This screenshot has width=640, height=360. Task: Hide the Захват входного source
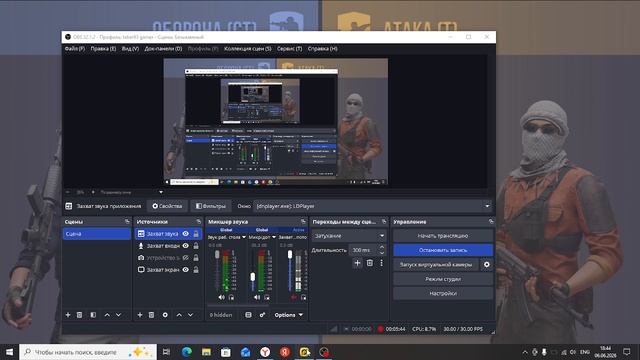point(186,246)
